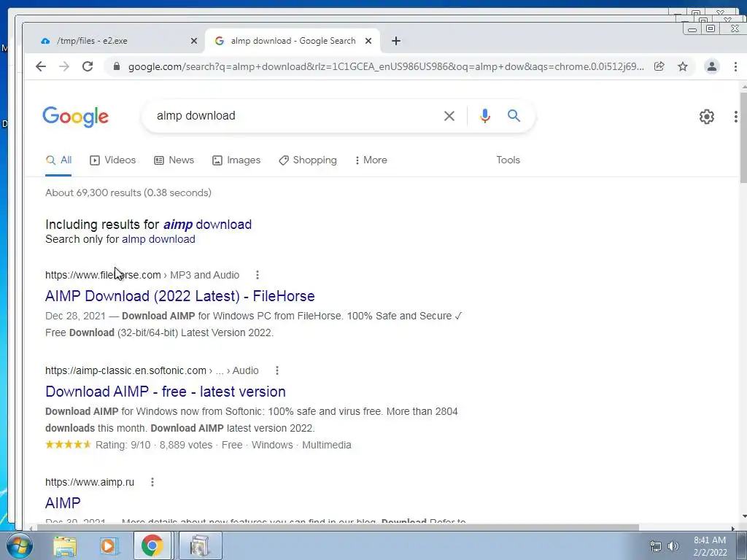The width and height of the screenshot is (747, 560).
Task: Switch to Shopping results
Action: pyautogui.click(x=308, y=160)
